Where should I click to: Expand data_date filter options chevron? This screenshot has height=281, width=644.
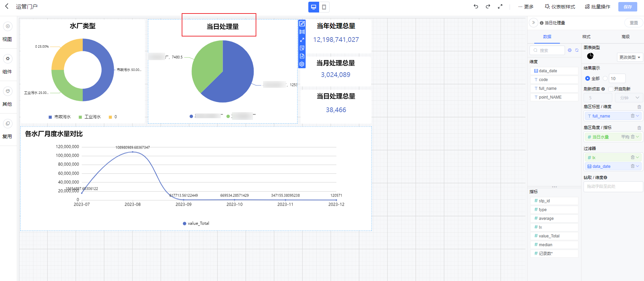coord(638,166)
